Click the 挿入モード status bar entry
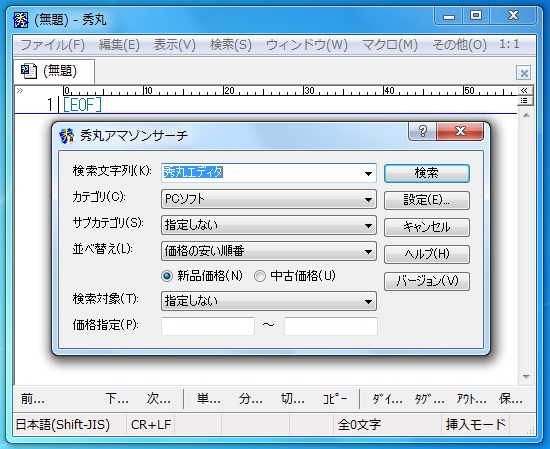 [476, 425]
